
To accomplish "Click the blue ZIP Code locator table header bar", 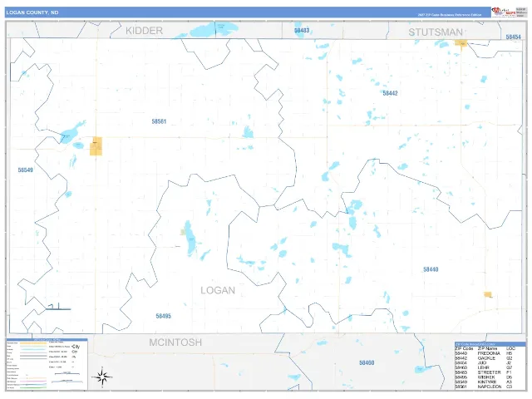I will pyautogui.click(x=490, y=344).
